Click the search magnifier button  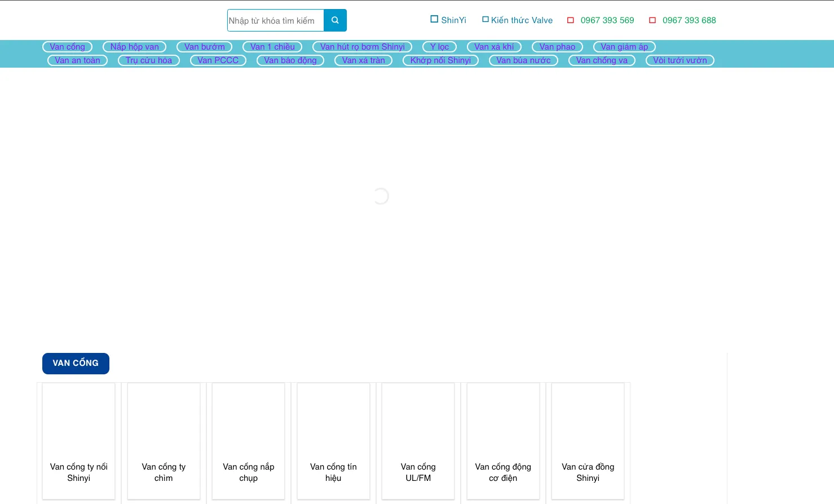(335, 20)
